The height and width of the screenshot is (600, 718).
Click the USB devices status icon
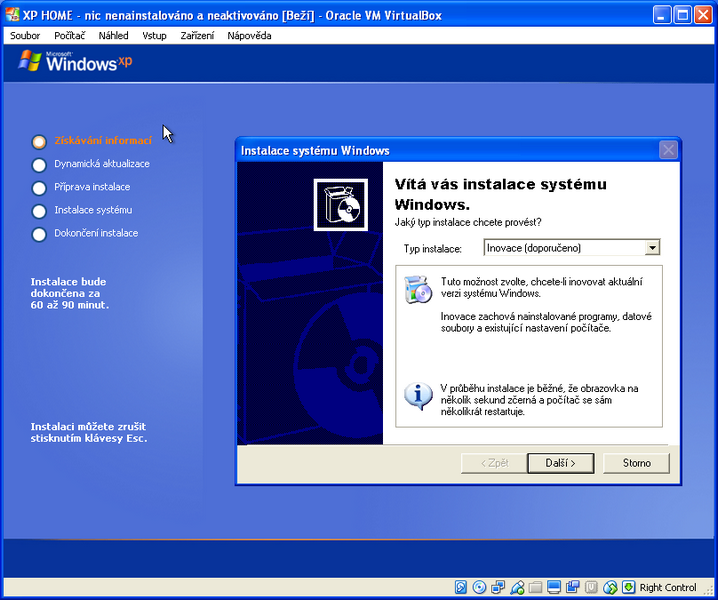click(517, 587)
